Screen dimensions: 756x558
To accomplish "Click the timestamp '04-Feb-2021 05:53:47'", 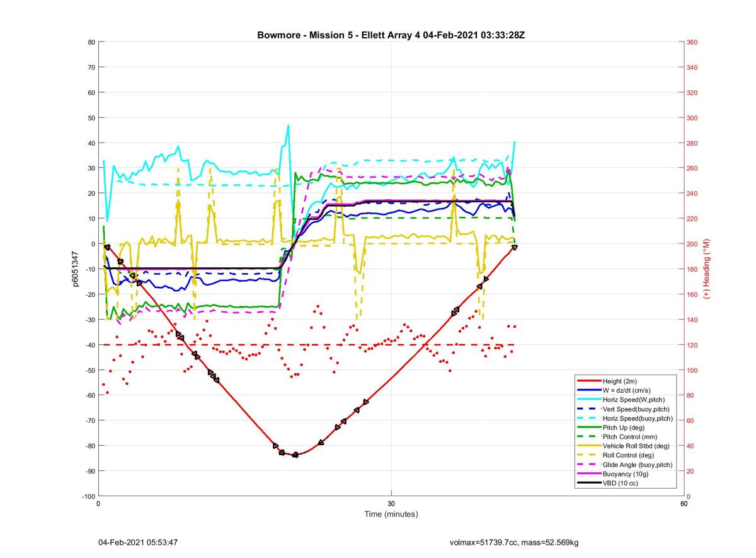I will pos(138,542).
